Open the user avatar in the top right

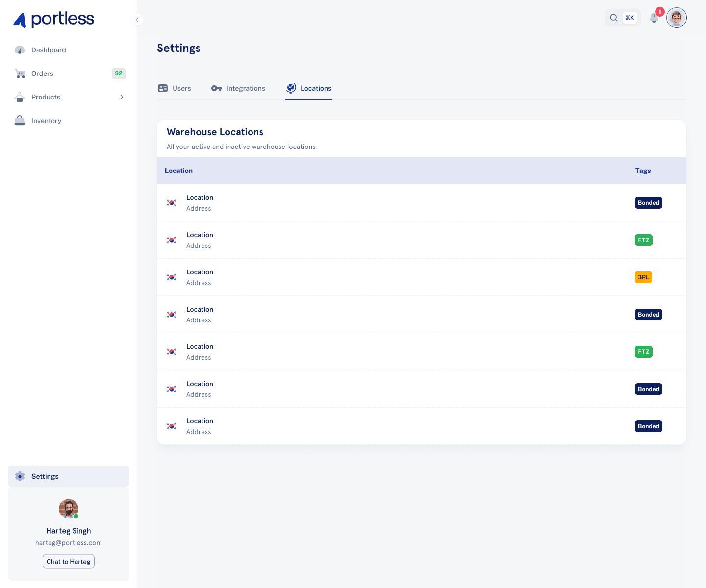coord(677,18)
